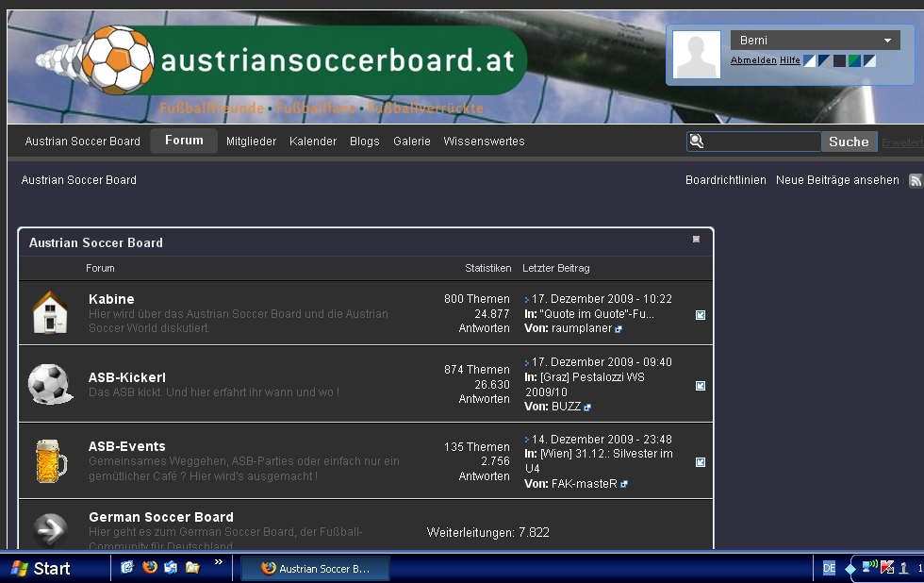Mark the ASB-Kickerl forum as read

[x=700, y=386]
